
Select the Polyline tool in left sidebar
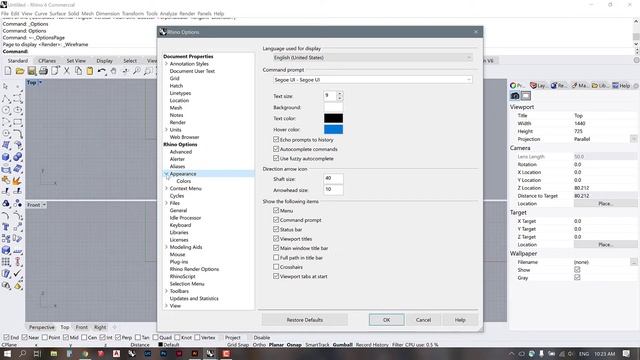[6, 98]
